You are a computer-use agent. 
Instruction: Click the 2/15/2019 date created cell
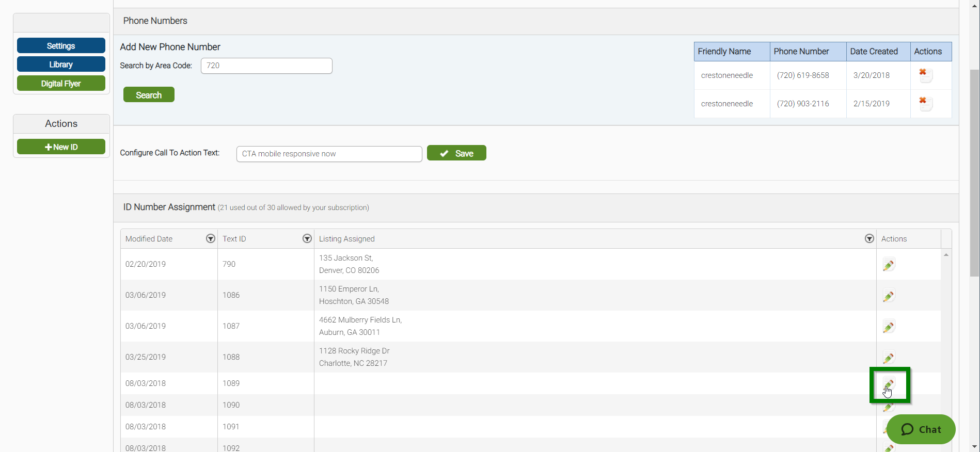tap(878, 104)
